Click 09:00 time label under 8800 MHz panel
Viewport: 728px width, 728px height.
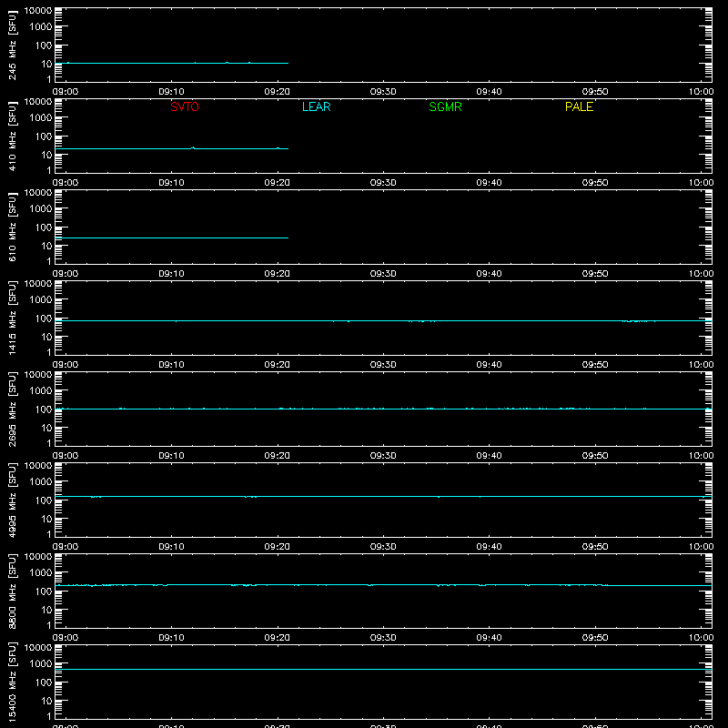click(x=65, y=638)
